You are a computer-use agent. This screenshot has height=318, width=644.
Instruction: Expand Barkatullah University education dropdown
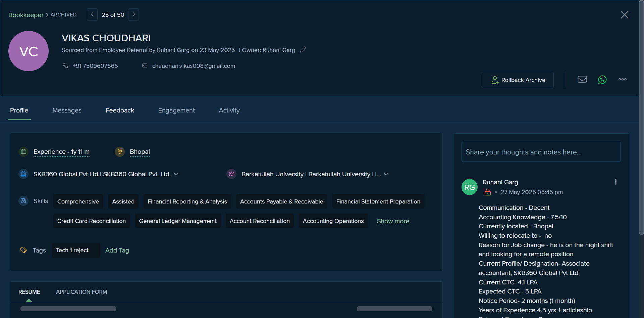pyautogui.click(x=386, y=174)
